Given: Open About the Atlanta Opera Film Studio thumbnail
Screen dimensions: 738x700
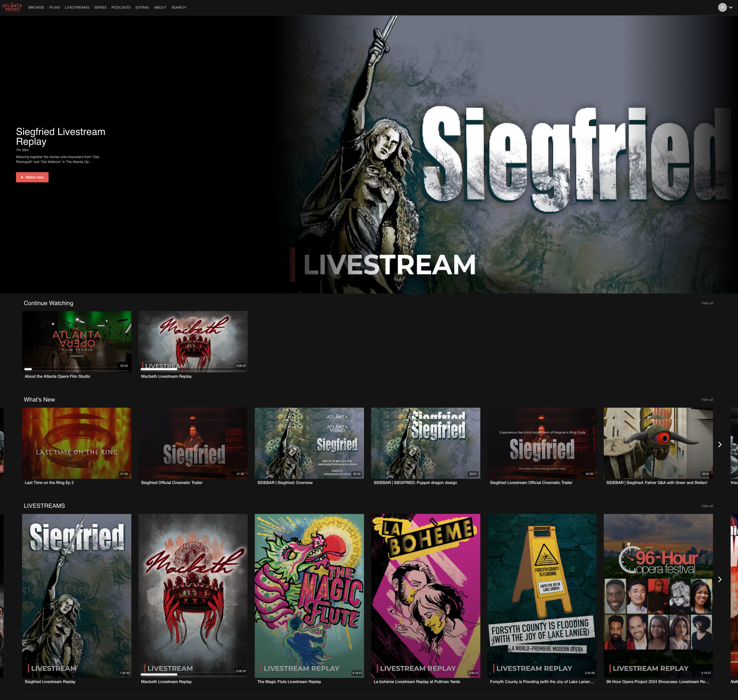Looking at the screenshot, I should point(76,341).
